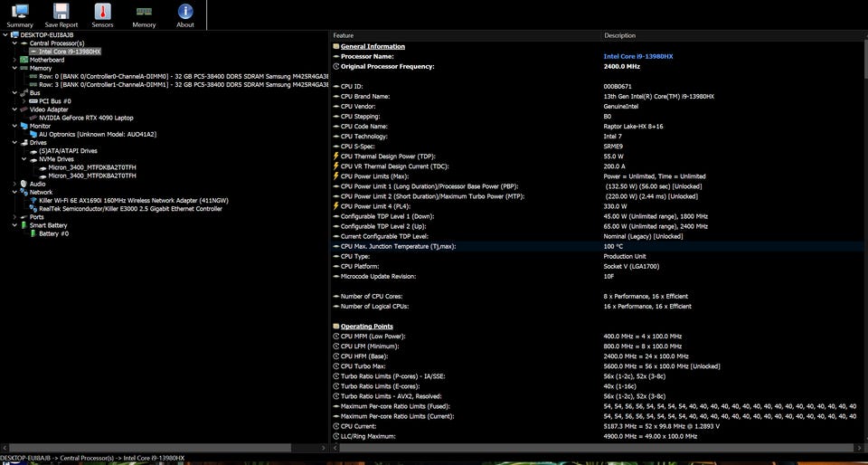This screenshot has width=868, height=465.
Task: Click the details pane horizontal scrollbar
Action: tap(597, 447)
